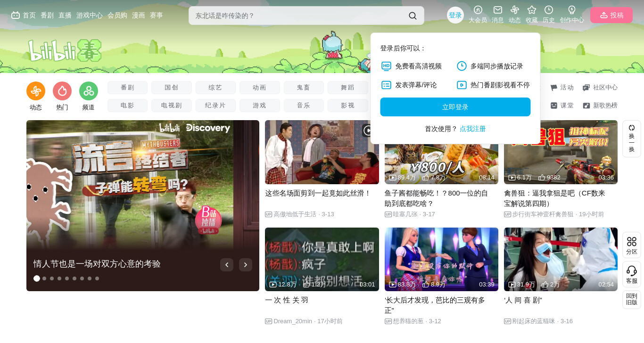The image size is (644, 343).
Task: Open title 一 次 性 关 羽
Action: (287, 300)
